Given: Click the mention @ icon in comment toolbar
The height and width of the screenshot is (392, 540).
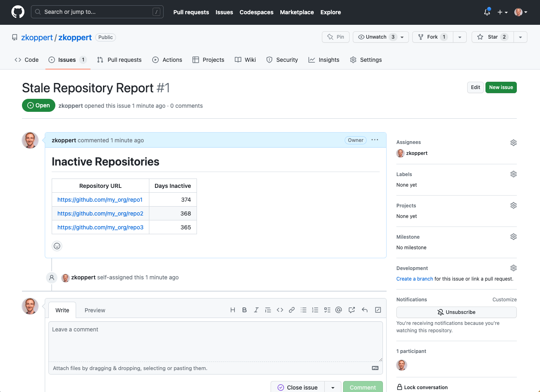Looking at the screenshot, I should pos(339,310).
